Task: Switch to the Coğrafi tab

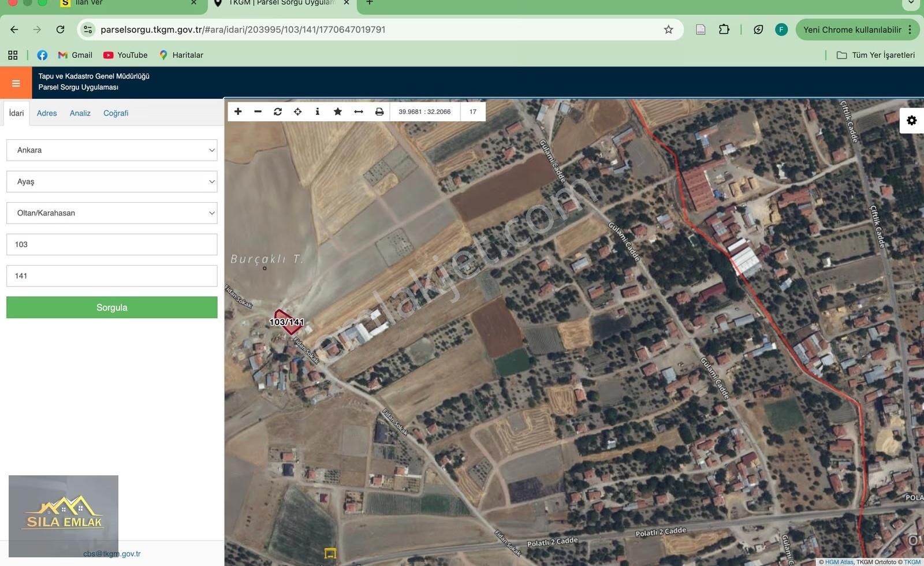Action: 115,113
